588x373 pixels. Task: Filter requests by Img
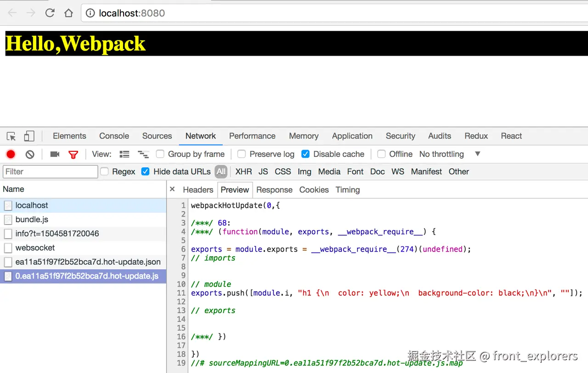point(305,172)
